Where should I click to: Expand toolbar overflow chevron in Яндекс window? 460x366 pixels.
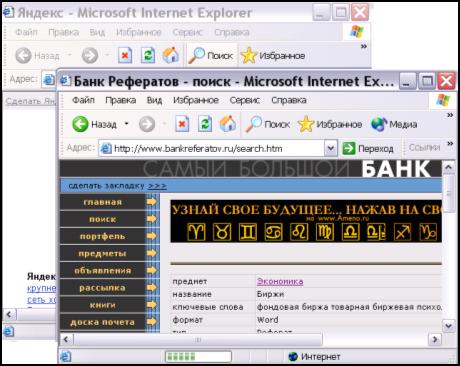click(364, 46)
